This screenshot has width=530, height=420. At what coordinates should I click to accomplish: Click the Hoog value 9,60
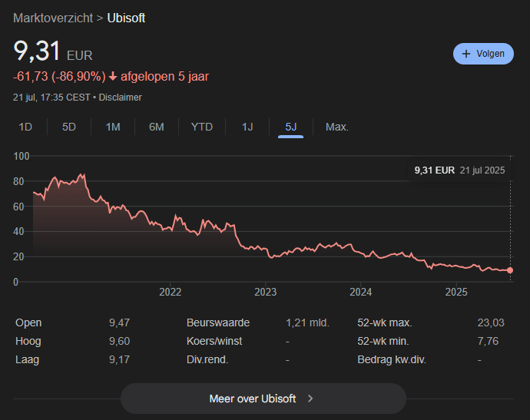(x=119, y=341)
